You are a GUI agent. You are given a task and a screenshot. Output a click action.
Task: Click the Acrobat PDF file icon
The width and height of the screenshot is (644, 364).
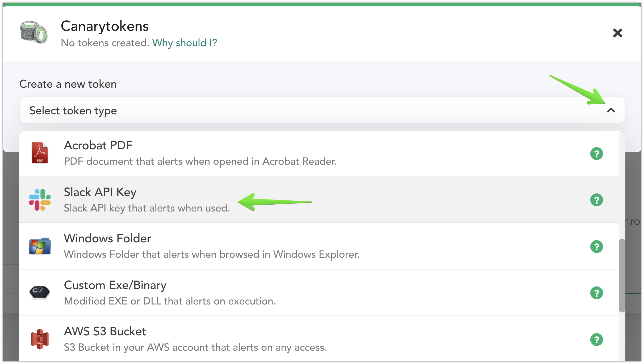pos(40,153)
